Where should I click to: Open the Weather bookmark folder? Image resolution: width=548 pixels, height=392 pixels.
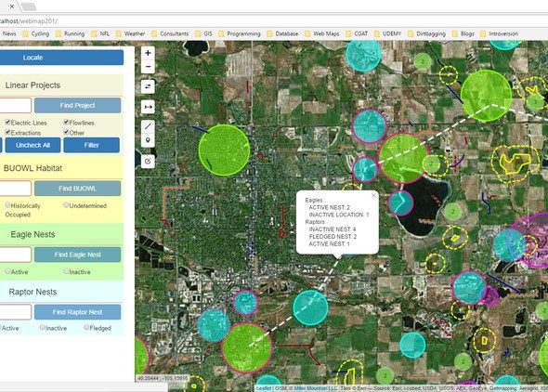(x=130, y=33)
